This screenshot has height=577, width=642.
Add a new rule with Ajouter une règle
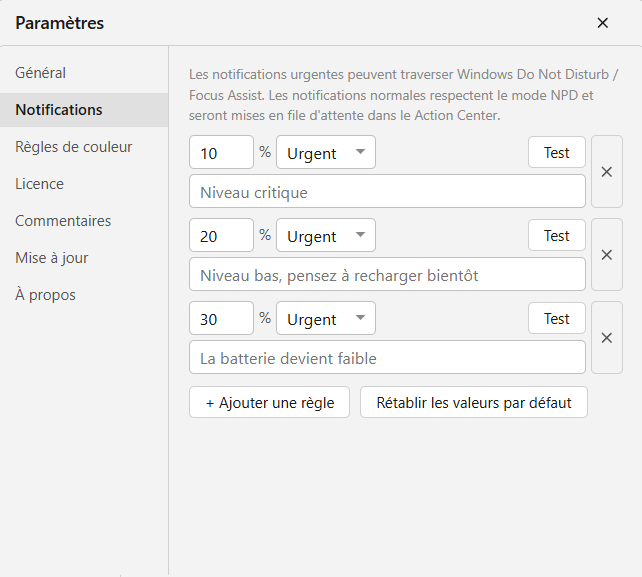pyautogui.click(x=269, y=402)
